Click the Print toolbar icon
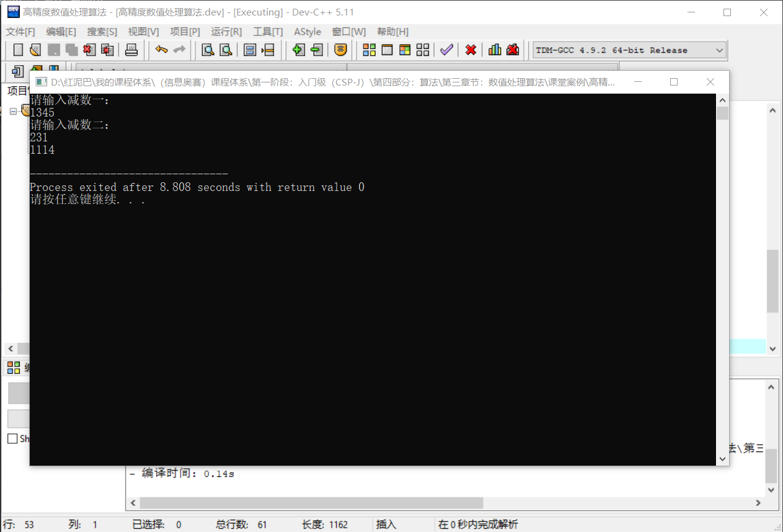 tap(131, 50)
